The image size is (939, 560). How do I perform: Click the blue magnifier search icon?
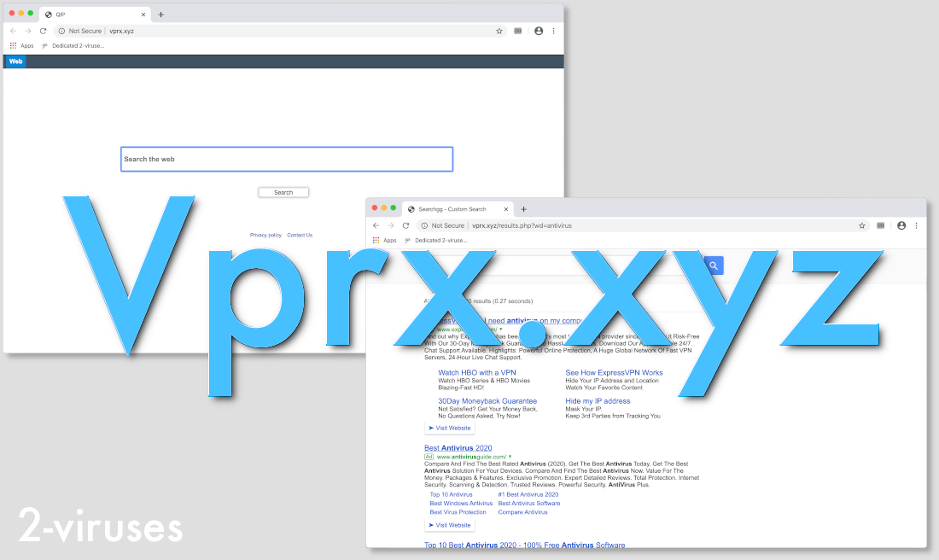click(x=712, y=265)
